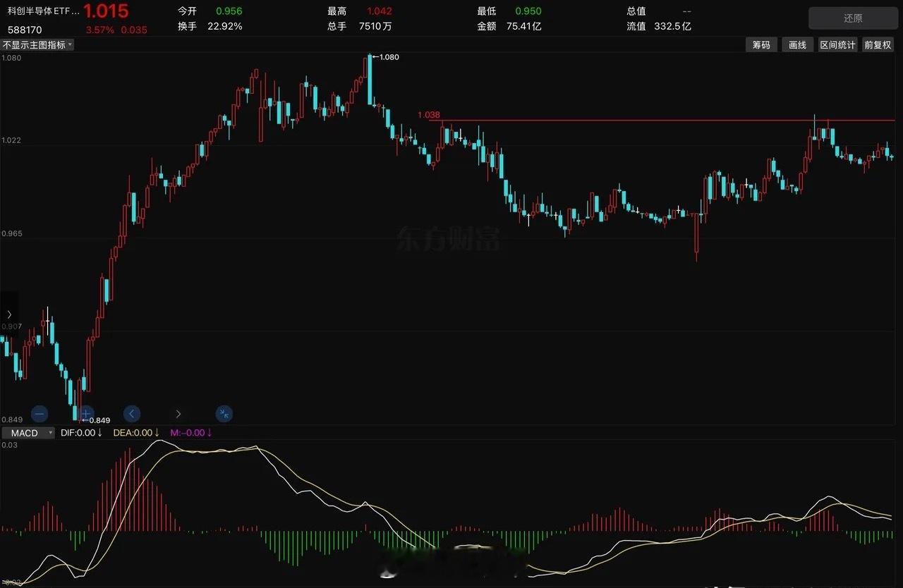Open 区间统计 range statistics
The image size is (903, 588).
(x=837, y=44)
